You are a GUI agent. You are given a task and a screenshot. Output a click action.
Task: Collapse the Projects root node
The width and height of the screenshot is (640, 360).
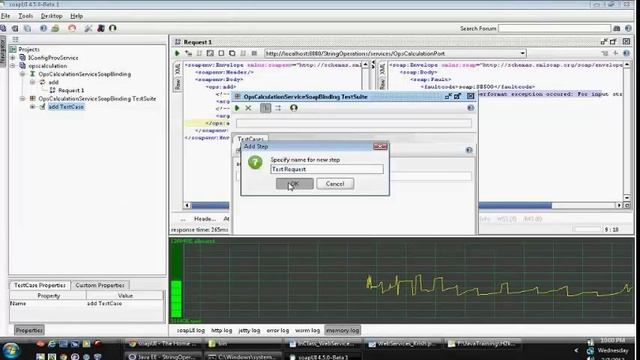coord(13,49)
